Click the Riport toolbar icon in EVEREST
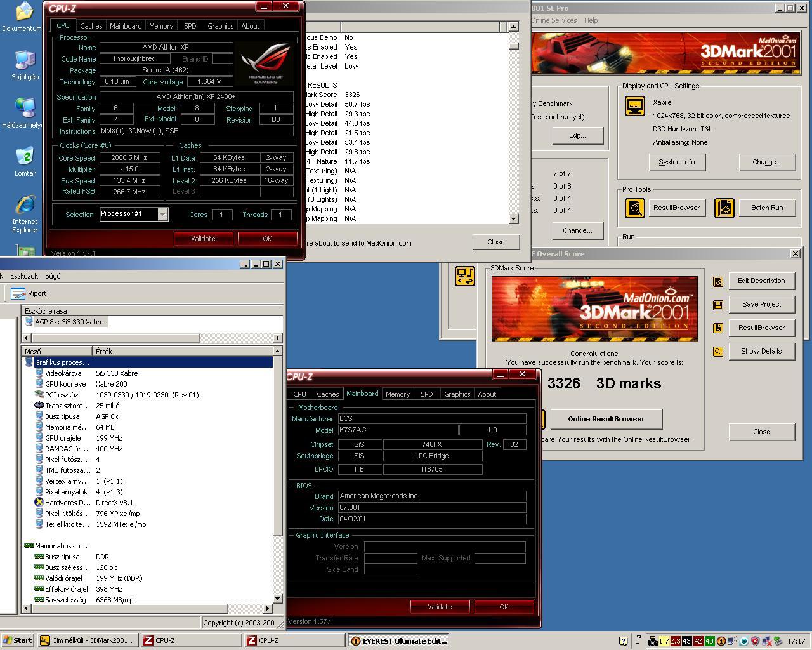 pyautogui.click(x=18, y=293)
